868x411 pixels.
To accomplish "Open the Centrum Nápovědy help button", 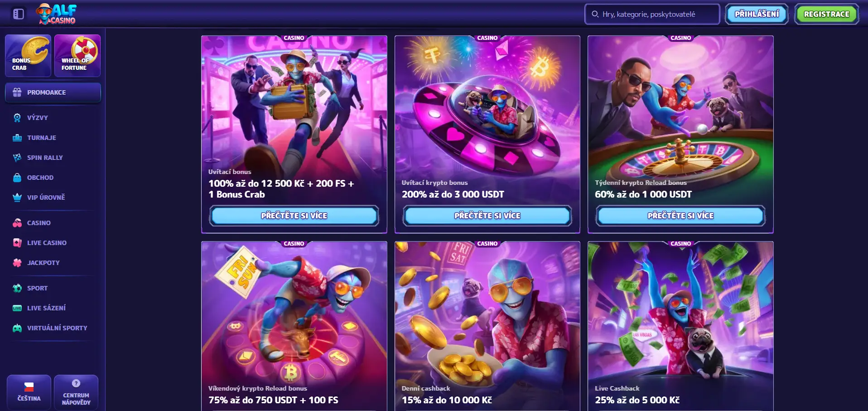I will pos(76,392).
